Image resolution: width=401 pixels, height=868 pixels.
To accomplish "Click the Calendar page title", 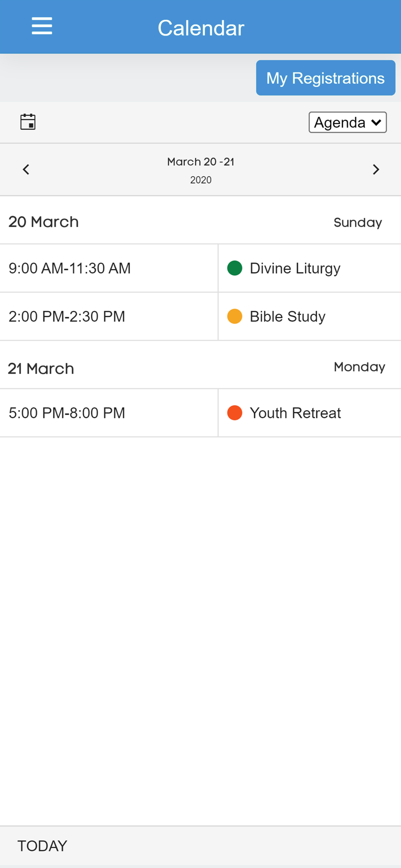I will (200, 28).
